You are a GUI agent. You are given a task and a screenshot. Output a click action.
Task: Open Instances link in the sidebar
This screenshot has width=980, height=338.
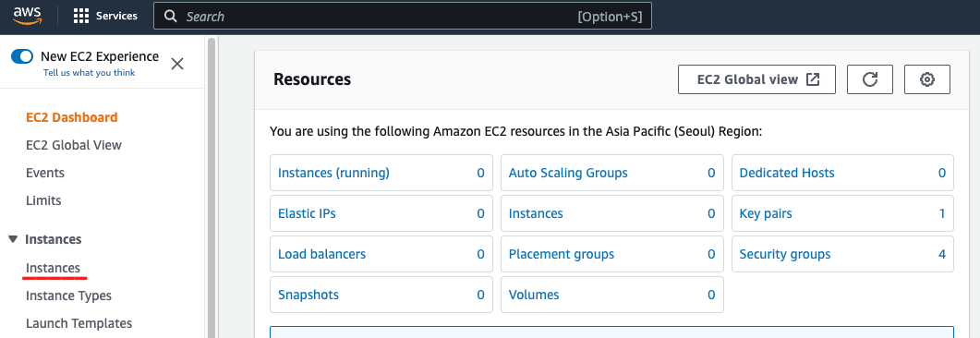[54, 268]
